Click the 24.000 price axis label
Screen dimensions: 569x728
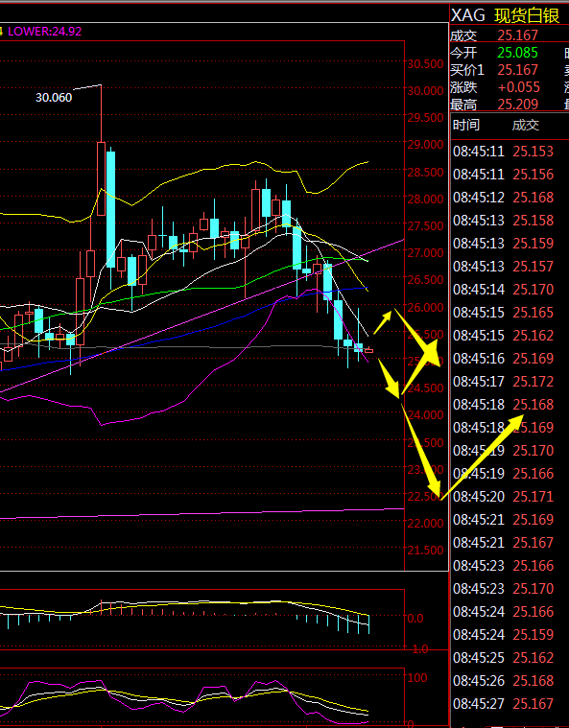(x=425, y=415)
